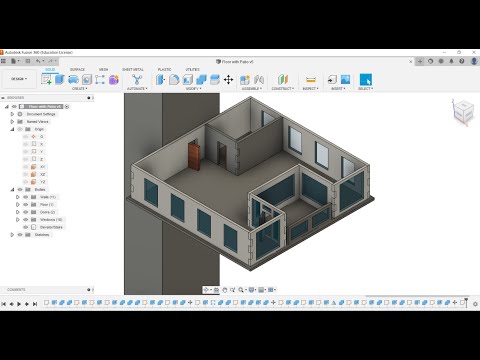Select the Solid tab

50,69
